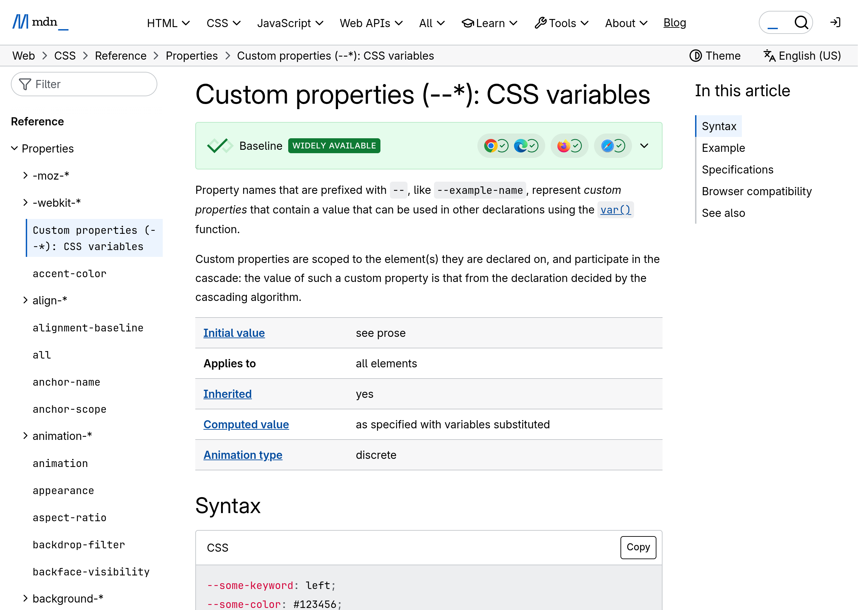
Task: Select aspect-ratio in the sidebar
Action: [x=70, y=517]
